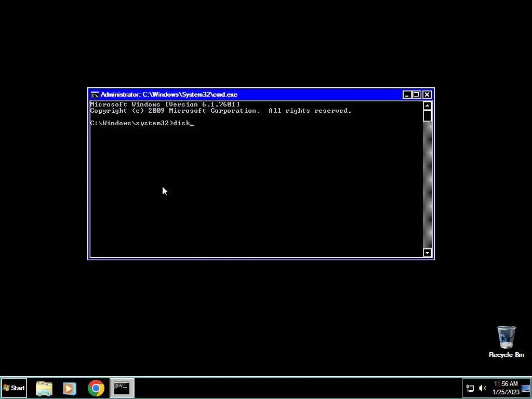Open the volume speaker tray icon
The width and height of the screenshot is (532, 399).
tap(482, 388)
